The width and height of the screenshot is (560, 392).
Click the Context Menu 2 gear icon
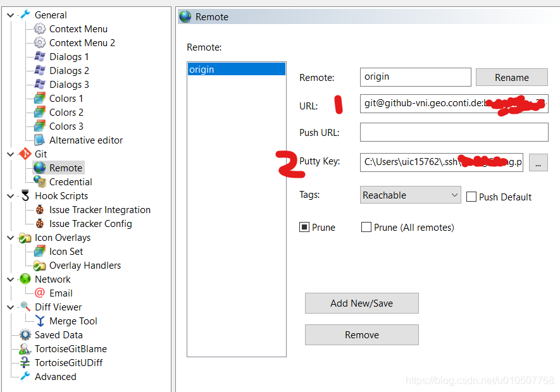tap(40, 42)
